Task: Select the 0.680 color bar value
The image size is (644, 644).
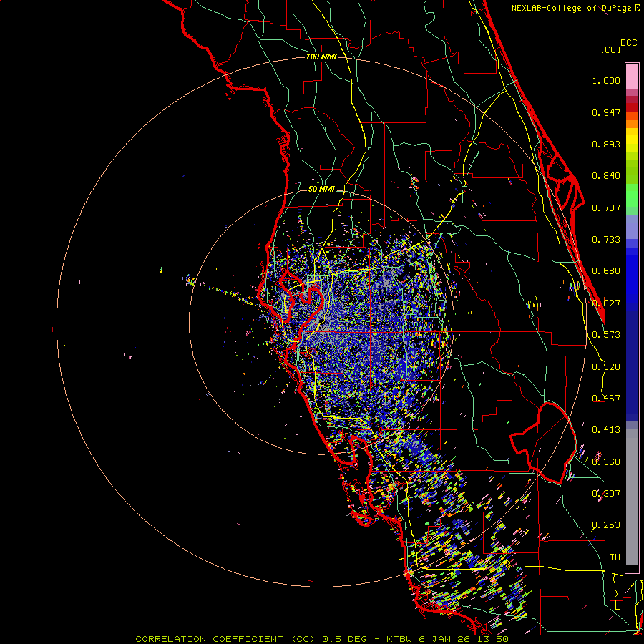Action: click(606, 271)
